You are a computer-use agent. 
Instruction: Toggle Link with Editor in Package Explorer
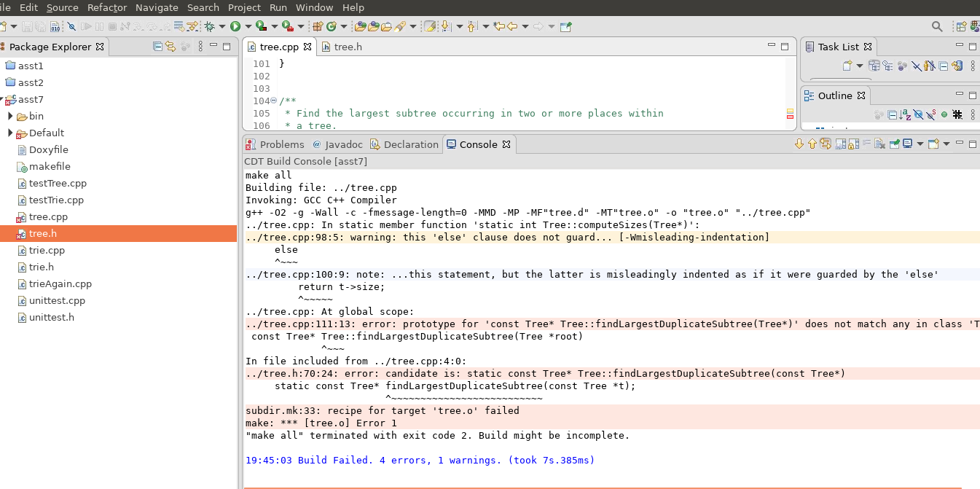pos(170,47)
